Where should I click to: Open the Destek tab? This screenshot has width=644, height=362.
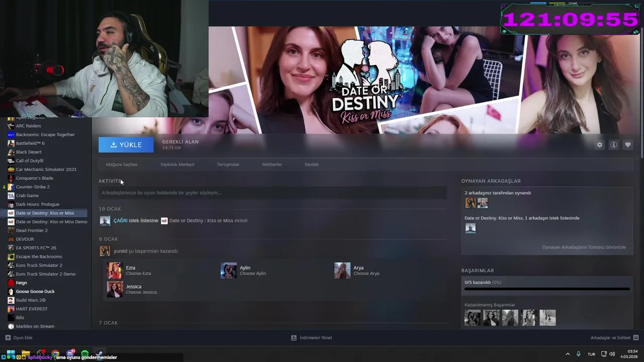[x=311, y=164]
